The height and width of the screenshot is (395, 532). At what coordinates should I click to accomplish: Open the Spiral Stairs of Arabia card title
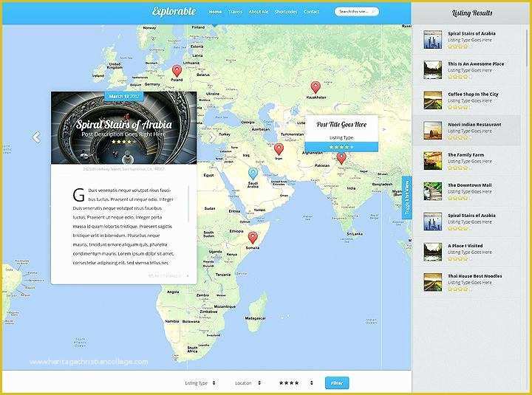coord(123,125)
